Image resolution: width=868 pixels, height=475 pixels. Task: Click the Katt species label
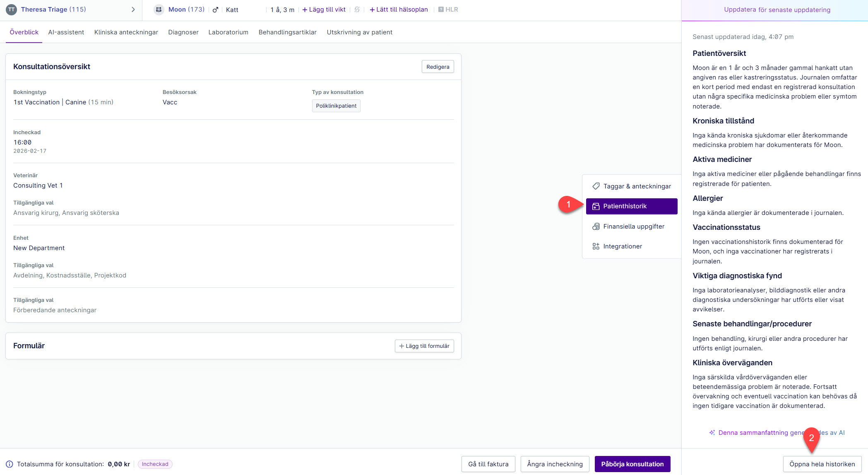232,10
